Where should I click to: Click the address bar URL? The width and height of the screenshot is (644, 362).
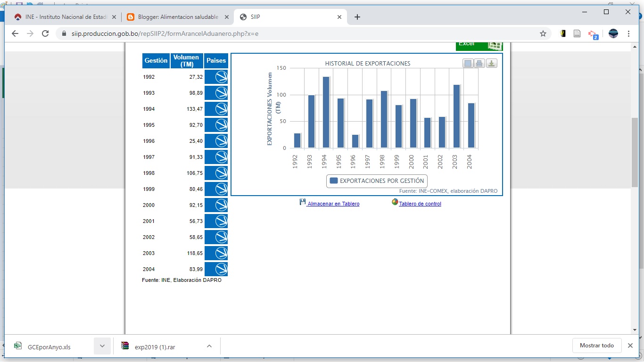click(165, 33)
